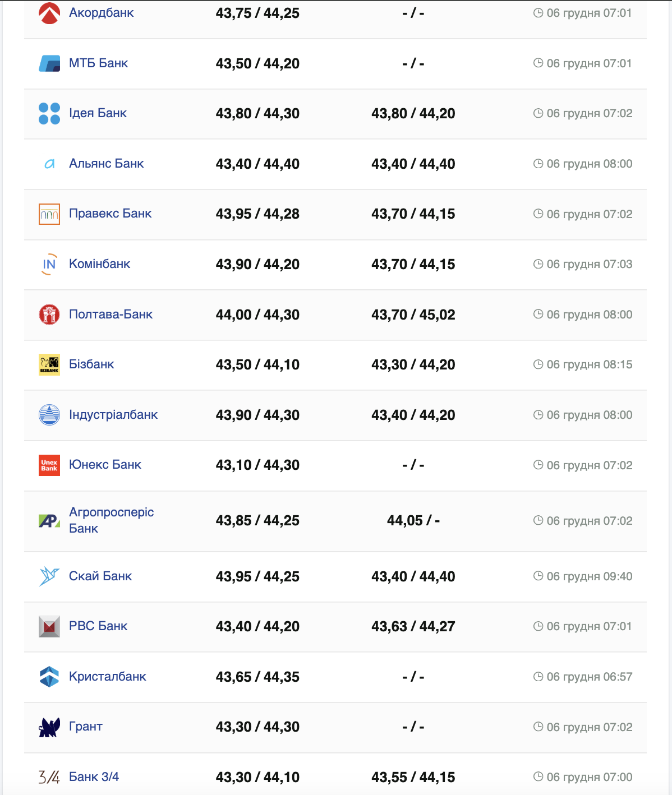The height and width of the screenshot is (795, 672).
Task: Click the МТБ Банк blue logo
Action: tap(49, 63)
